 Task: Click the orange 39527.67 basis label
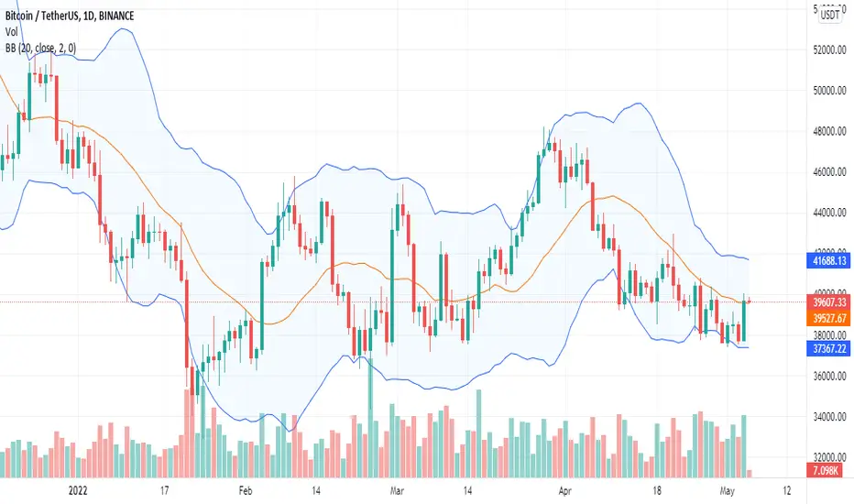click(829, 318)
